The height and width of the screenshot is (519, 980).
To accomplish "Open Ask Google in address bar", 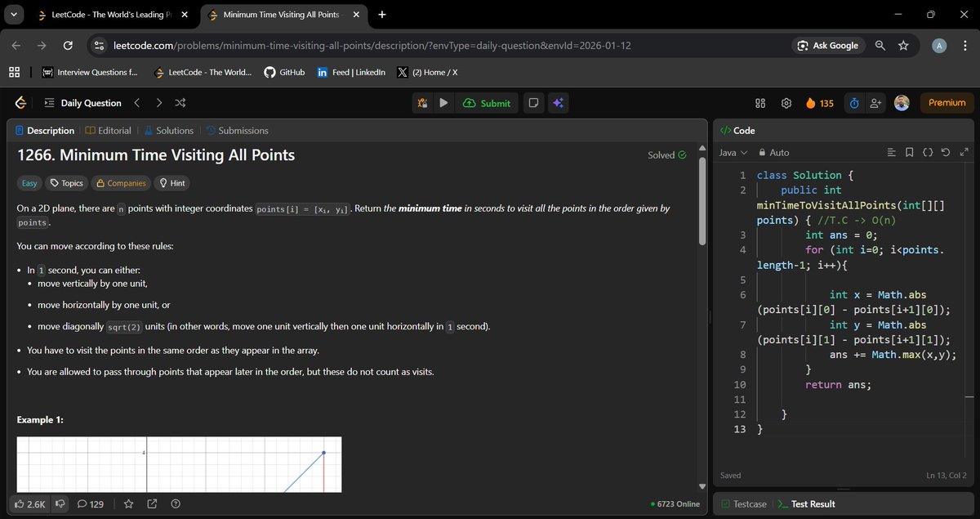I will [828, 46].
